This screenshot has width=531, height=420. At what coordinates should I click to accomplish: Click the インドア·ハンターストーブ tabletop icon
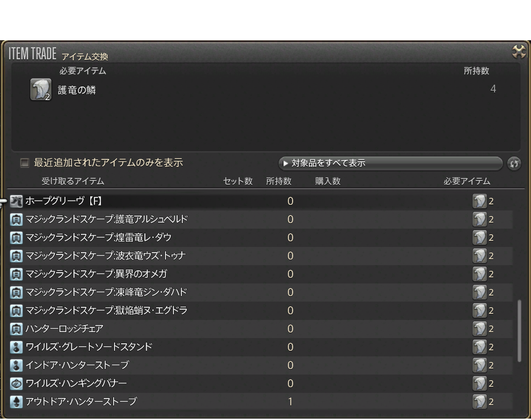click(16, 365)
